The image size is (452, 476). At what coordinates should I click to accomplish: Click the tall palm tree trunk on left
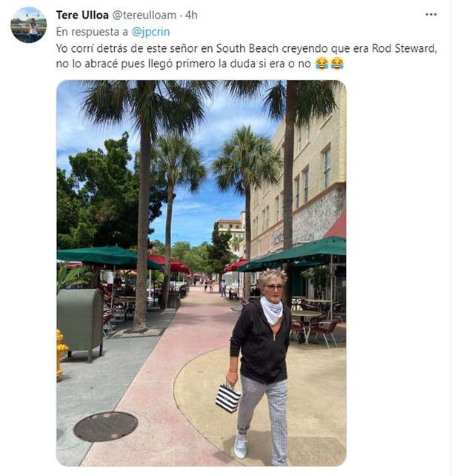point(142,213)
